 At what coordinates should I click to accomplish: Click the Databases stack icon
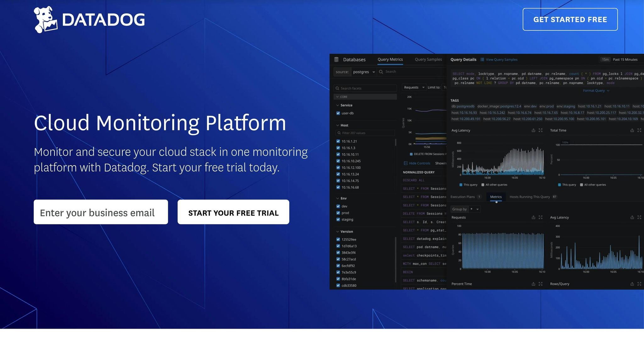(336, 59)
